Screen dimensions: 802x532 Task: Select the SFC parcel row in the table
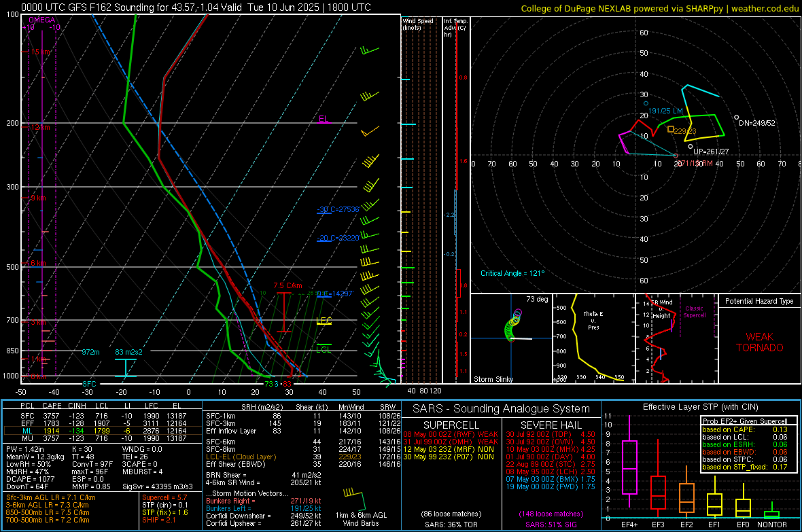[103, 416]
